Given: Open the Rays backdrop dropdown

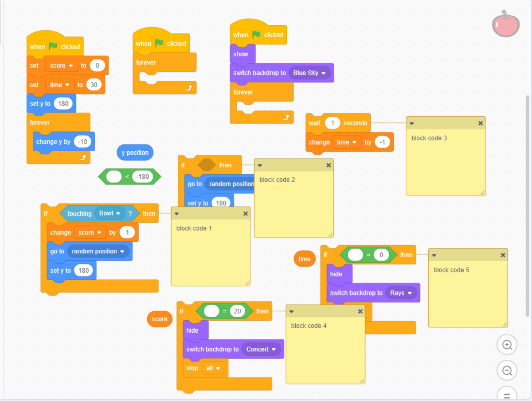Looking at the screenshot, I should [x=401, y=293].
